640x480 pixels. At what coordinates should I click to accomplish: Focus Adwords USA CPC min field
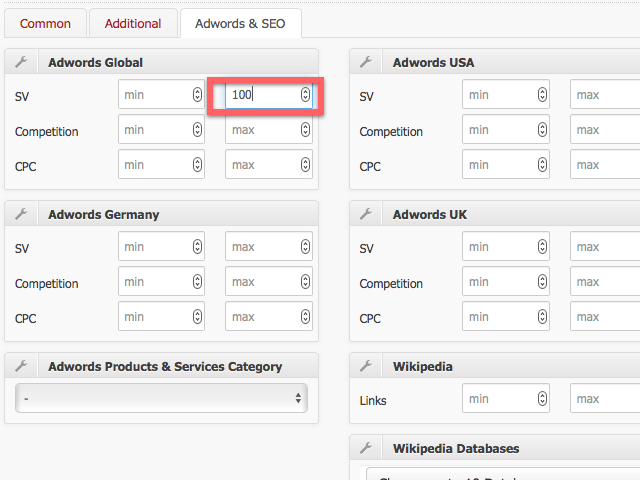[506, 164]
